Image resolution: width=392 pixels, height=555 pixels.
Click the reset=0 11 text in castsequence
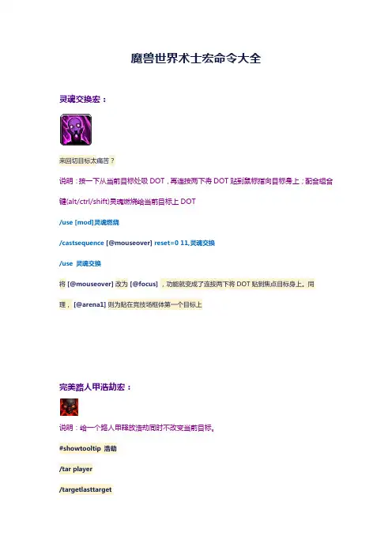tap(171, 243)
